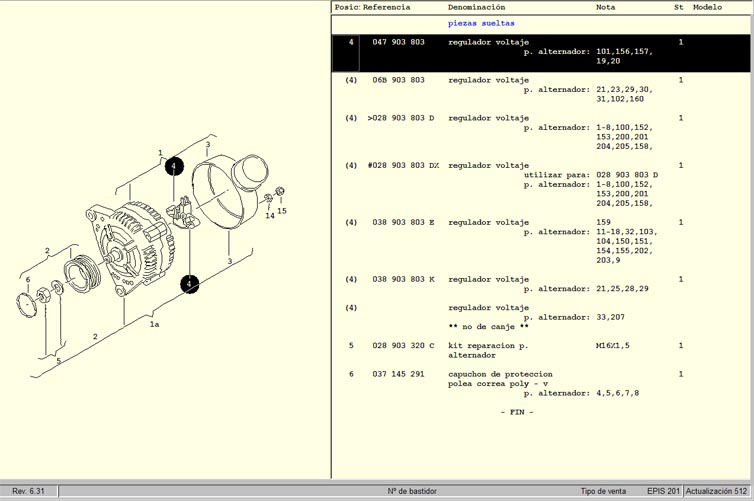Screen dimensions: 754x501
Task: Click the '- FIN -' end marker text
Action: point(517,412)
